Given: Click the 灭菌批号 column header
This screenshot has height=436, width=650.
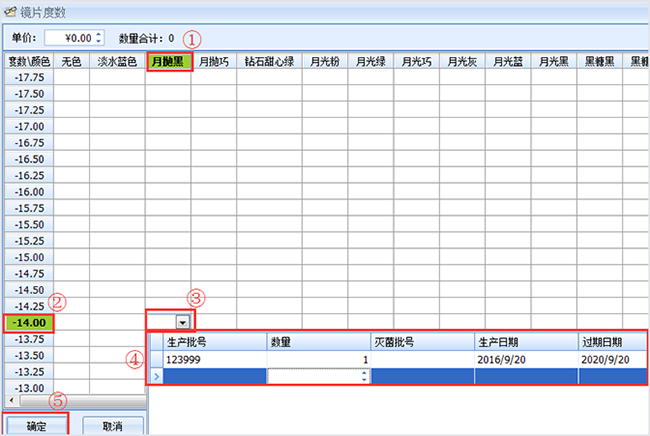Looking at the screenshot, I should tap(422, 342).
